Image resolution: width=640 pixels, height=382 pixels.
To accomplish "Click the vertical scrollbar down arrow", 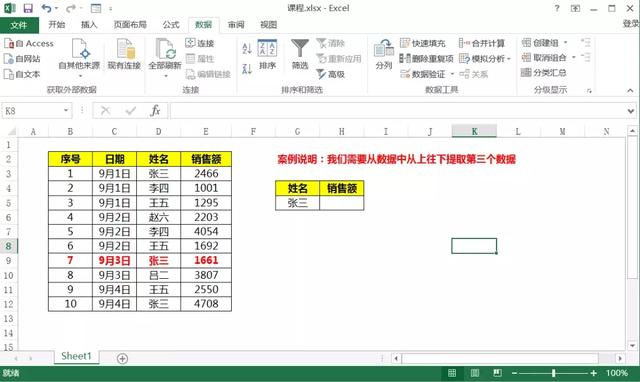I will click(632, 346).
